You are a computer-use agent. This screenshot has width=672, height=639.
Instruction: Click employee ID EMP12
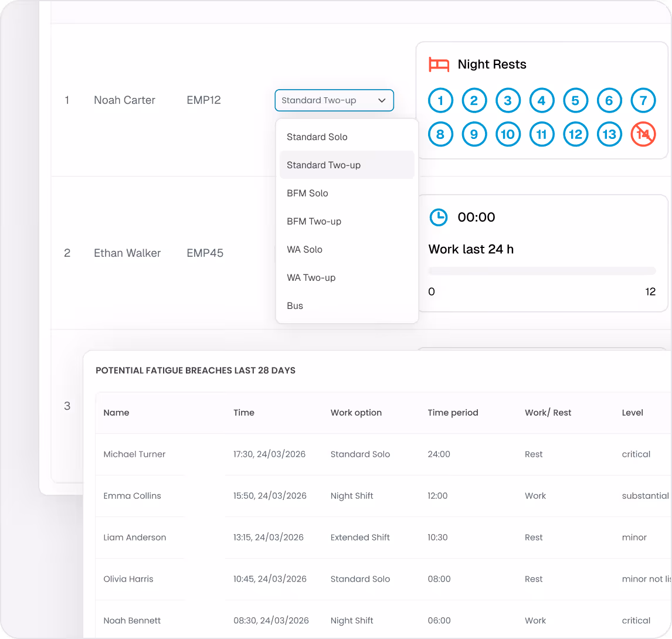(x=203, y=100)
